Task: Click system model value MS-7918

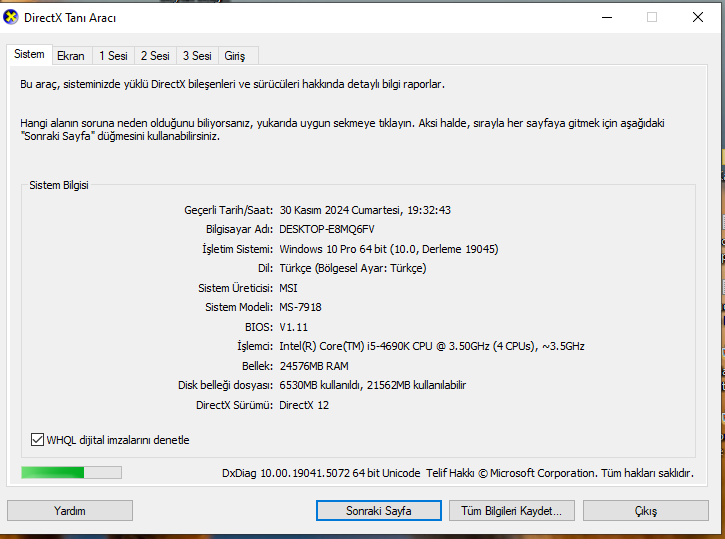Action: [x=301, y=307]
